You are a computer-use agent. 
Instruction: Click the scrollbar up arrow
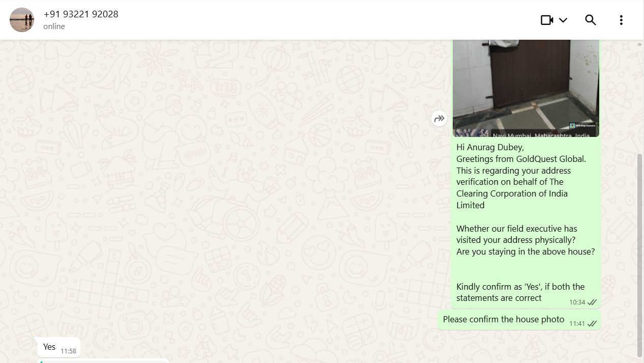[x=639, y=44]
